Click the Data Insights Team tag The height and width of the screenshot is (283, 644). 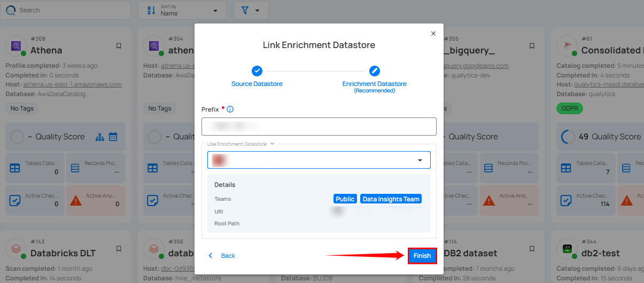click(391, 199)
